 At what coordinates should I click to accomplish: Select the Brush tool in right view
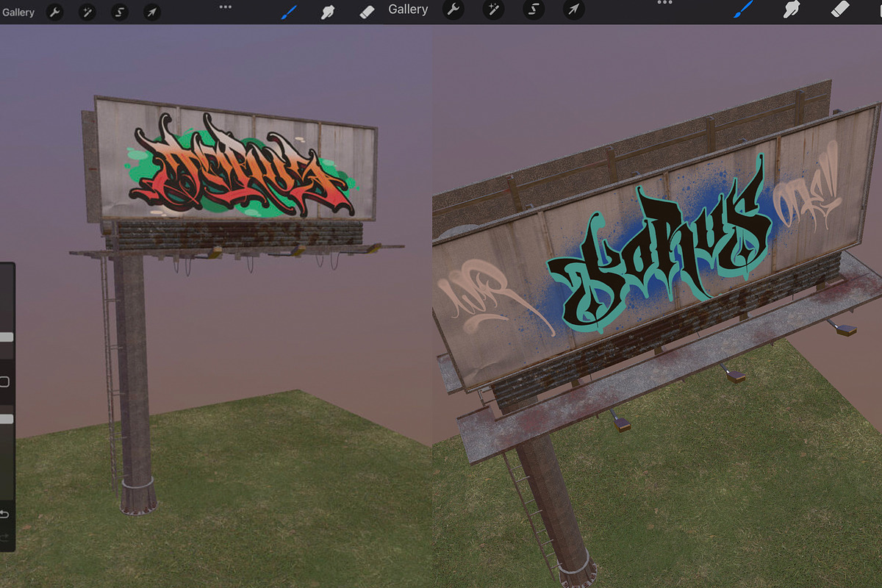pos(743,9)
